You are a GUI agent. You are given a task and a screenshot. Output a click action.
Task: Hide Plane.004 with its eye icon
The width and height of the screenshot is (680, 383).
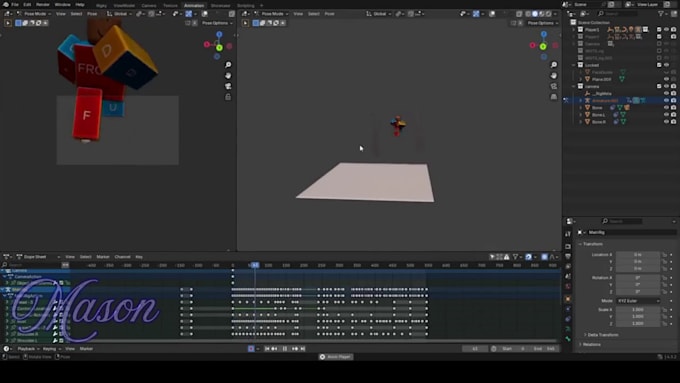(667, 79)
